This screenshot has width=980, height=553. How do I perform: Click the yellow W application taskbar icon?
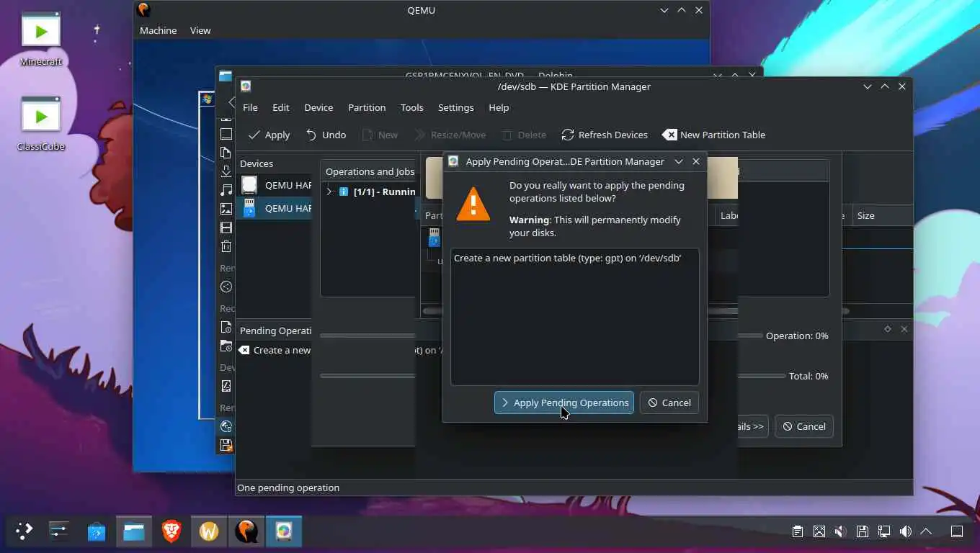click(209, 531)
